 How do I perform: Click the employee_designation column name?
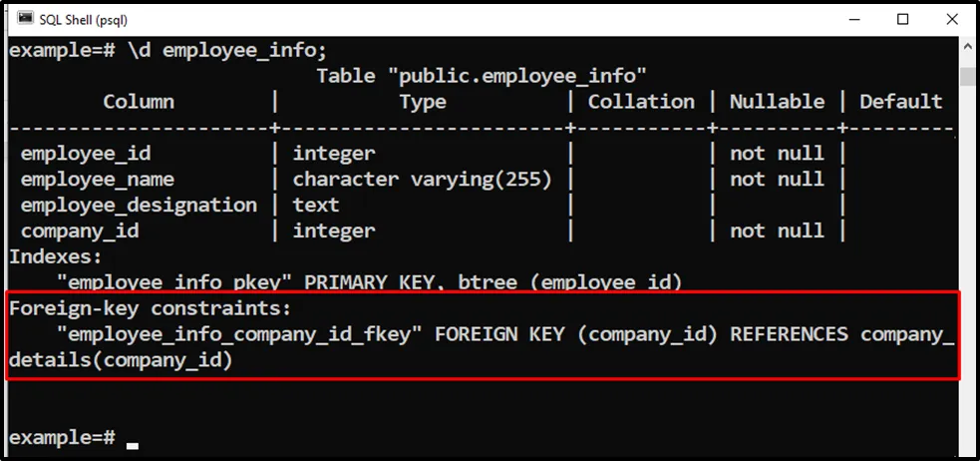click(139, 206)
